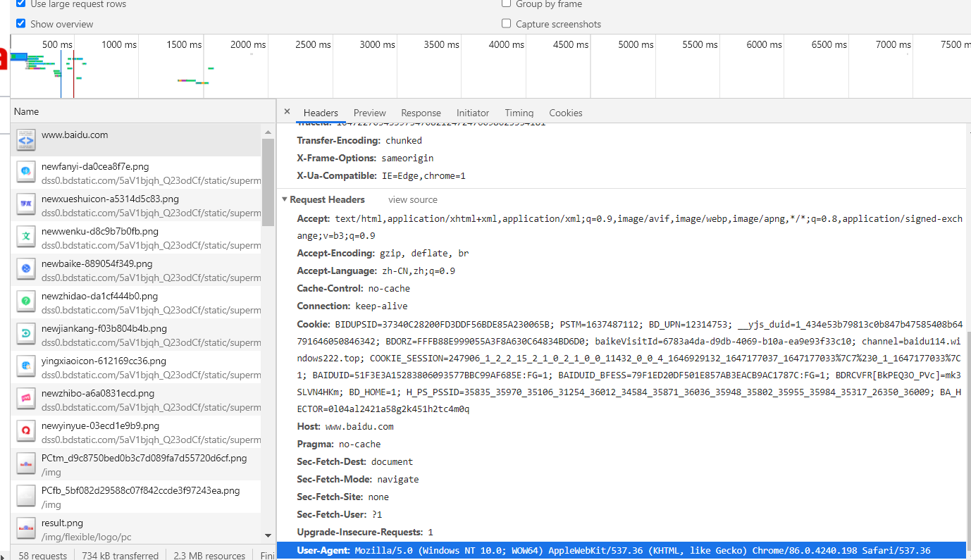Select the newwenku-d8c9b7b0fb.png request
Image resolution: width=971 pixels, height=560 pixels.
tap(136, 237)
